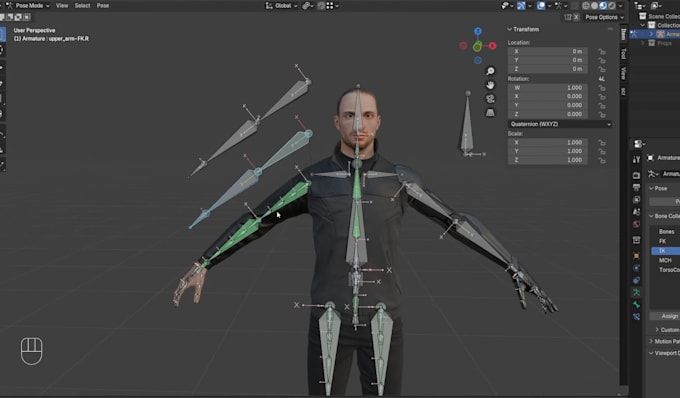
Task: Collapse the Transform panel
Action: pos(510,29)
